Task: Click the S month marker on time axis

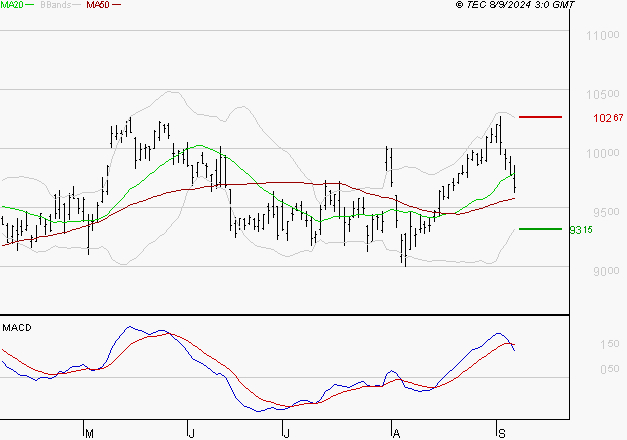Action: (502, 434)
